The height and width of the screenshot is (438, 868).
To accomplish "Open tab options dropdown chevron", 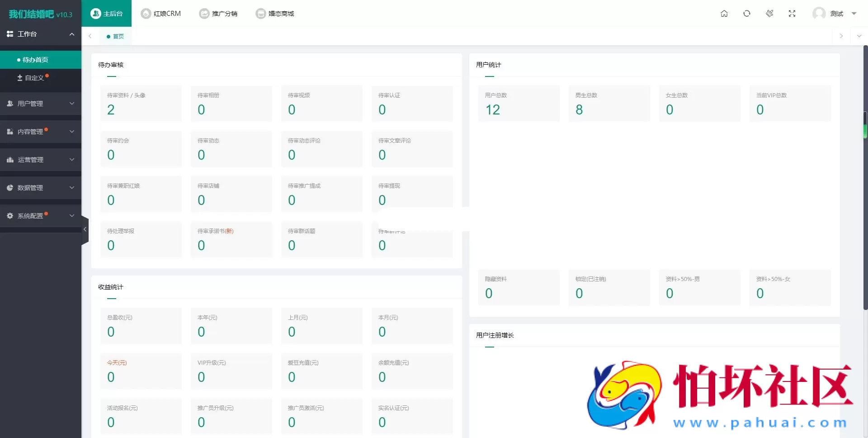I will (x=859, y=36).
